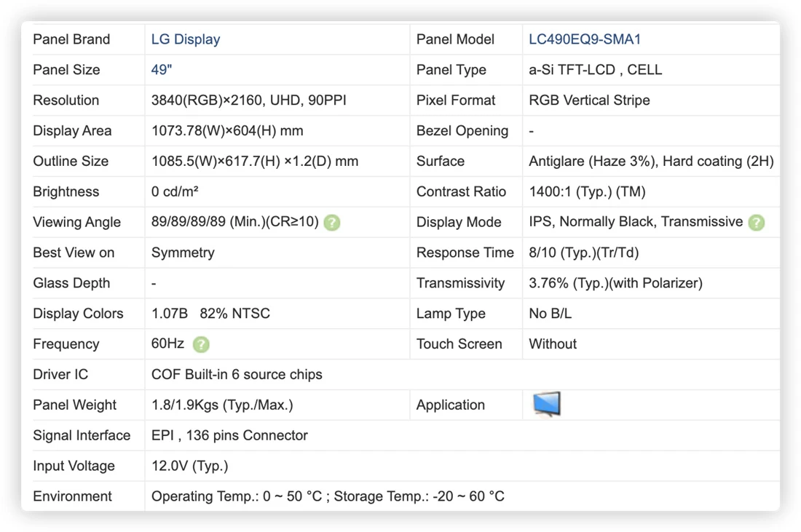Open the LC490EQ9-SMA1 model link
The image size is (801, 532).
coord(585,39)
